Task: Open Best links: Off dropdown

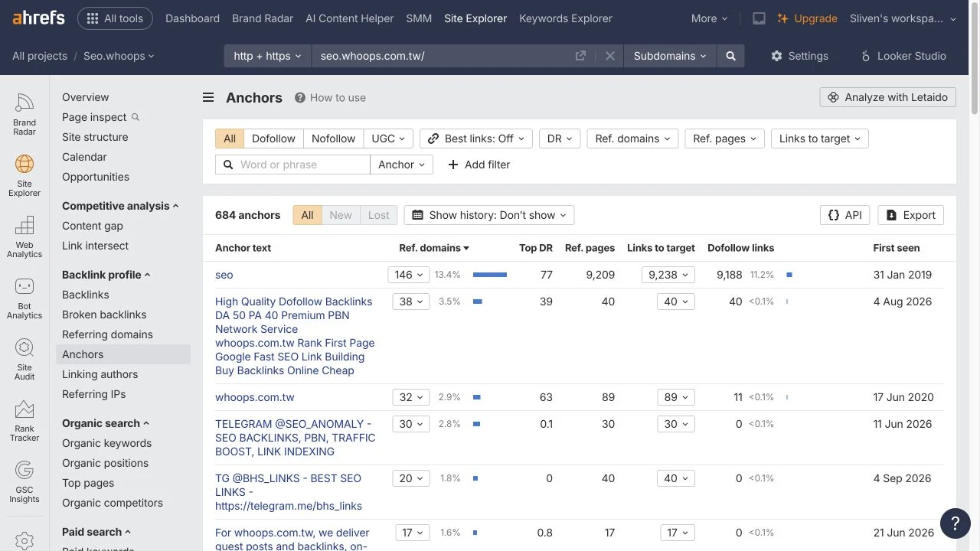Action: pyautogui.click(x=476, y=139)
